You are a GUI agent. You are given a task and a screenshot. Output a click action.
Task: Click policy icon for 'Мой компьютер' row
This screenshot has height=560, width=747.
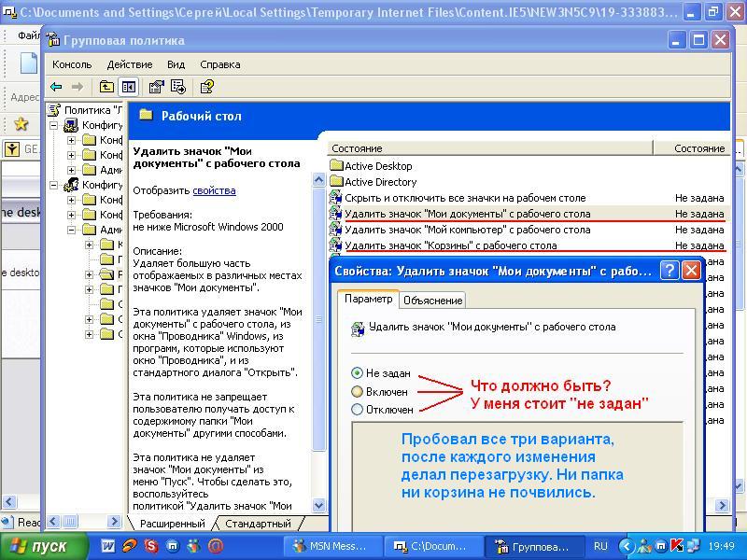point(336,230)
